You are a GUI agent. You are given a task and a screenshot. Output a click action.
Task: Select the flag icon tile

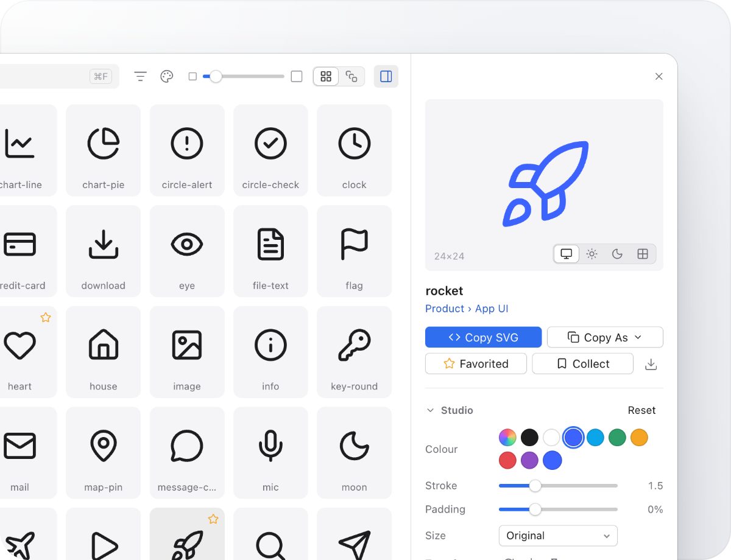(354, 251)
